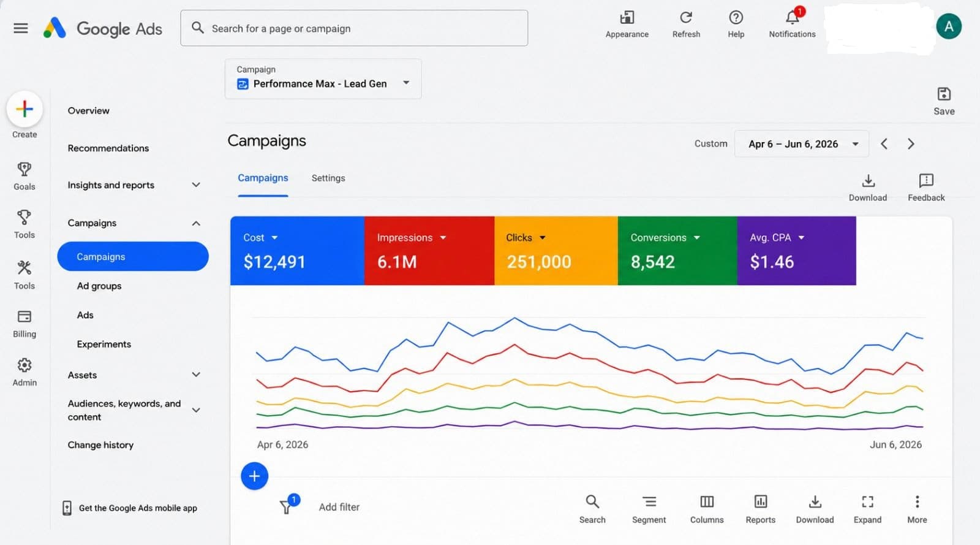Switch to the Settings tab
The width and height of the screenshot is (980, 545).
click(328, 178)
